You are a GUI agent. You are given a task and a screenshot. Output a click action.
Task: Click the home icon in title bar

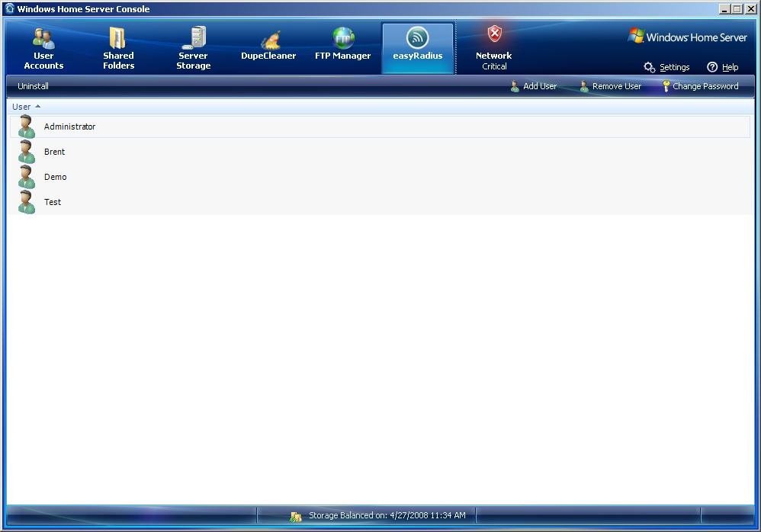pos(9,8)
